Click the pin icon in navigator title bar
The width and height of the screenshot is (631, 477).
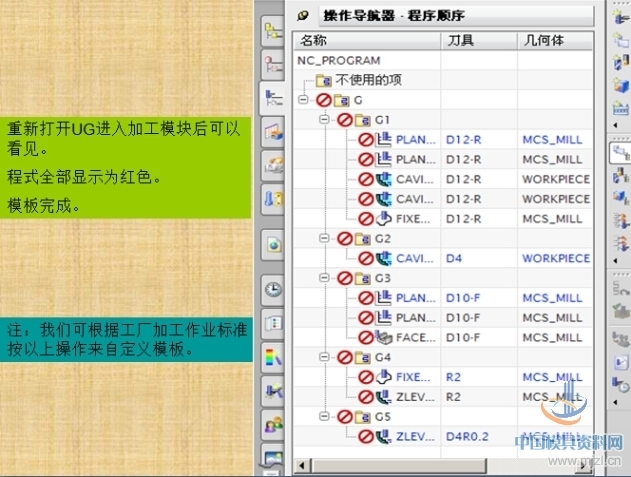pos(304,15)
